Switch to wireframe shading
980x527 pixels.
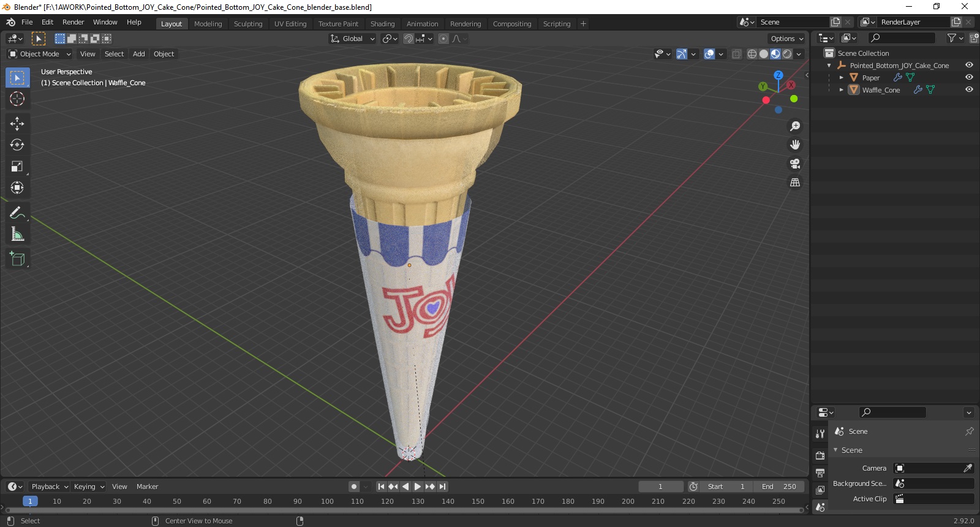coord(752,54)
